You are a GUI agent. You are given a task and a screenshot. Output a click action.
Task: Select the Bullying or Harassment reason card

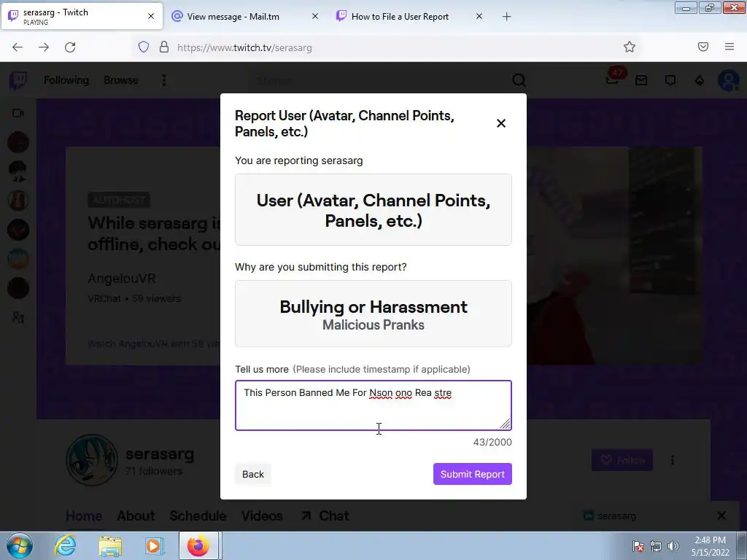[x=373, y=314]
